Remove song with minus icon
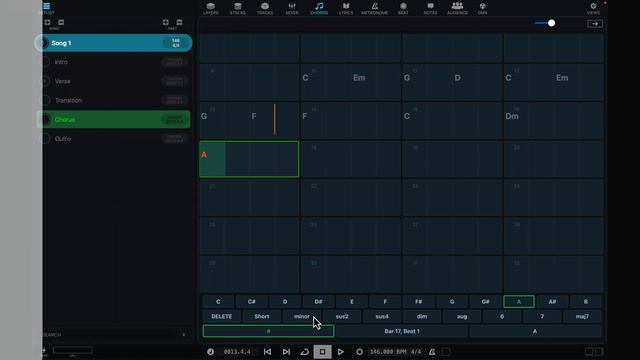Viewport: 640px width, 360px height. pyautogui.click(x=61, y=22)
